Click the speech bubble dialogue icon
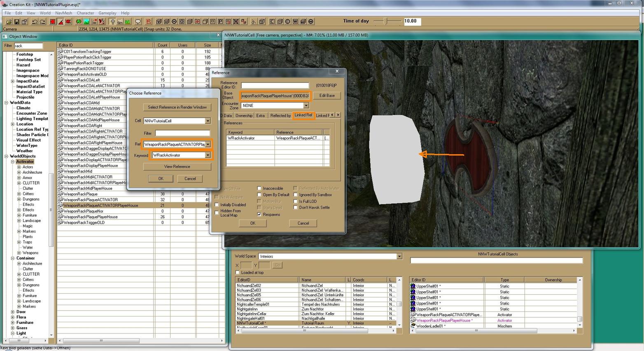This screenshot has height=351, width=644. click(138, 21)
